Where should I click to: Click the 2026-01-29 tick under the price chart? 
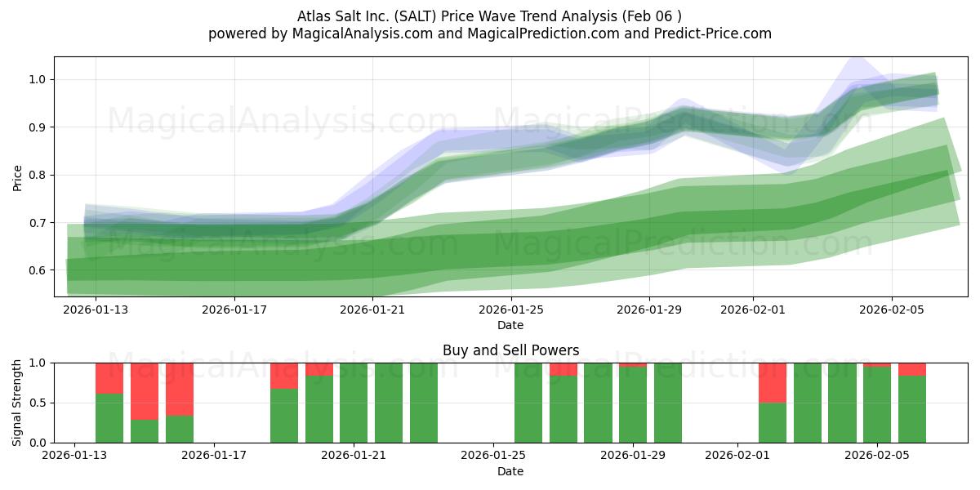coord(649,310)
